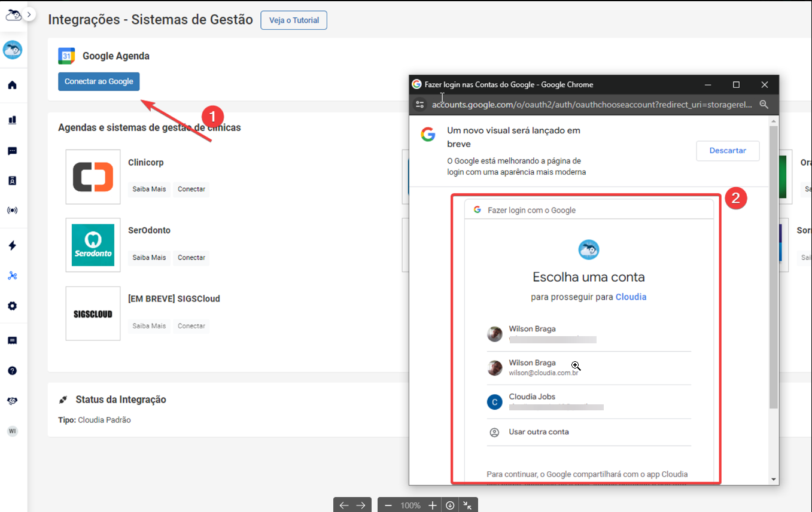The image size is (812, 512).
Task: Choose the first Wilson Braga account
Action: click(589, 334)
